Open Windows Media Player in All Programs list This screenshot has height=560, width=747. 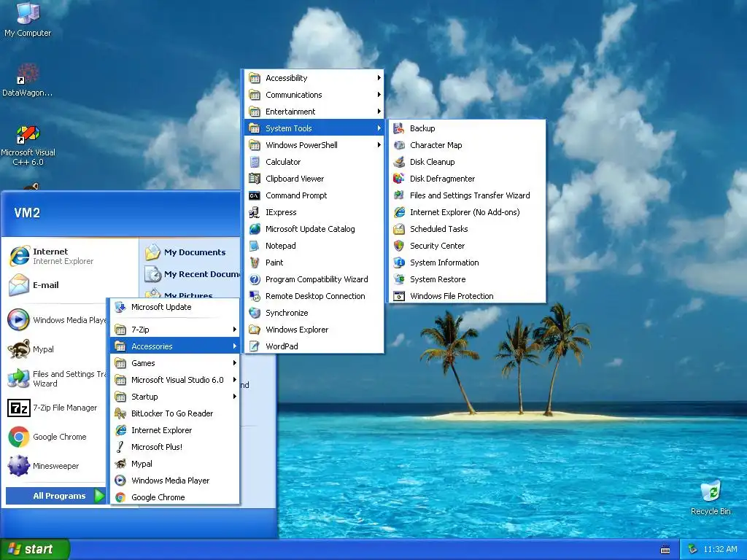[x=175, y=481]
